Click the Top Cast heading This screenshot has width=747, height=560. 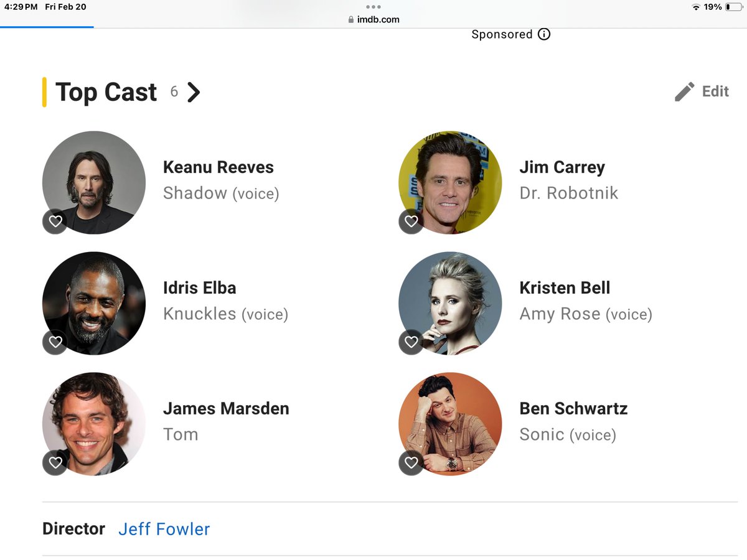(106, 92)
